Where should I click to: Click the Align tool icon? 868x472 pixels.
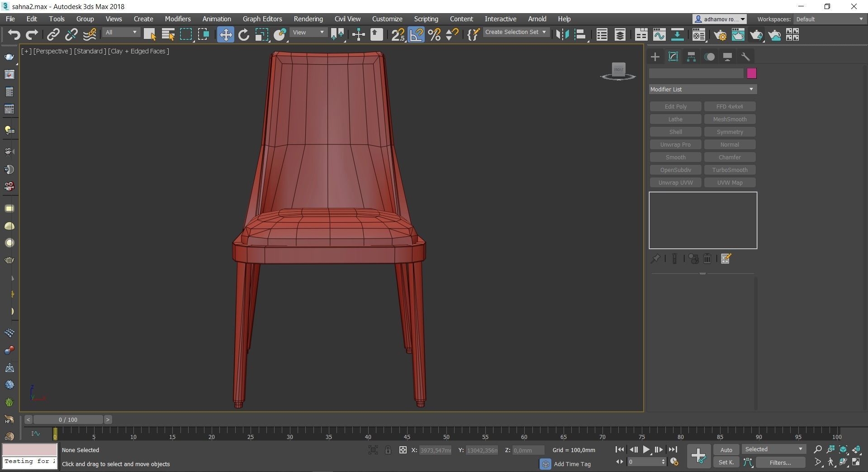pyautogui.click(x=580, y=35)
